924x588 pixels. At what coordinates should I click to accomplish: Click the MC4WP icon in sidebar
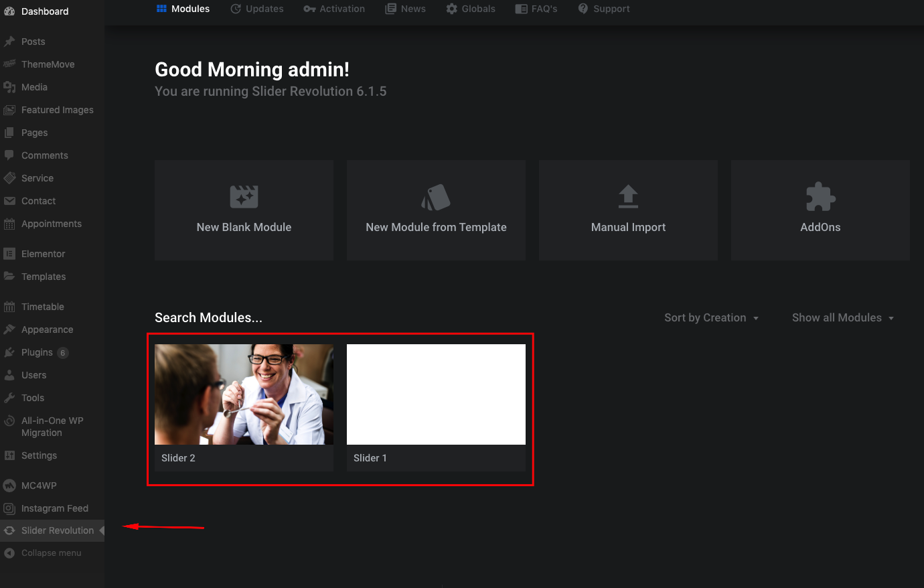9,486
